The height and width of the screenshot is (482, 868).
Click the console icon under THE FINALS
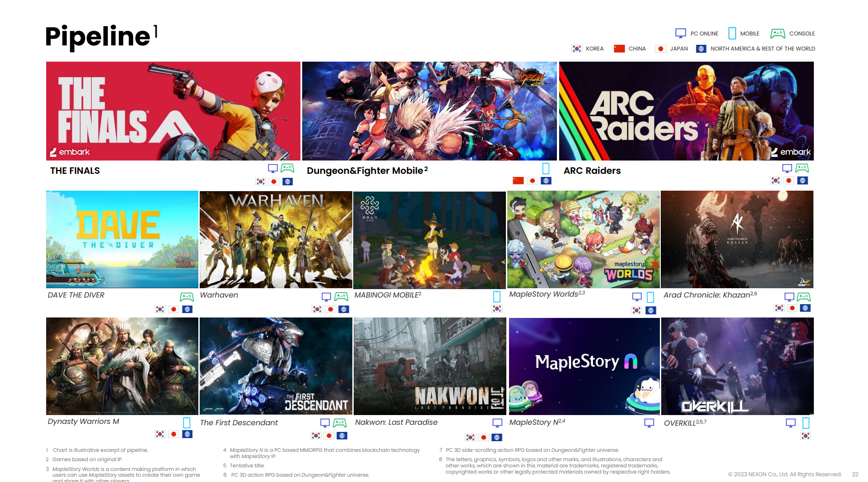pos(288,168)
